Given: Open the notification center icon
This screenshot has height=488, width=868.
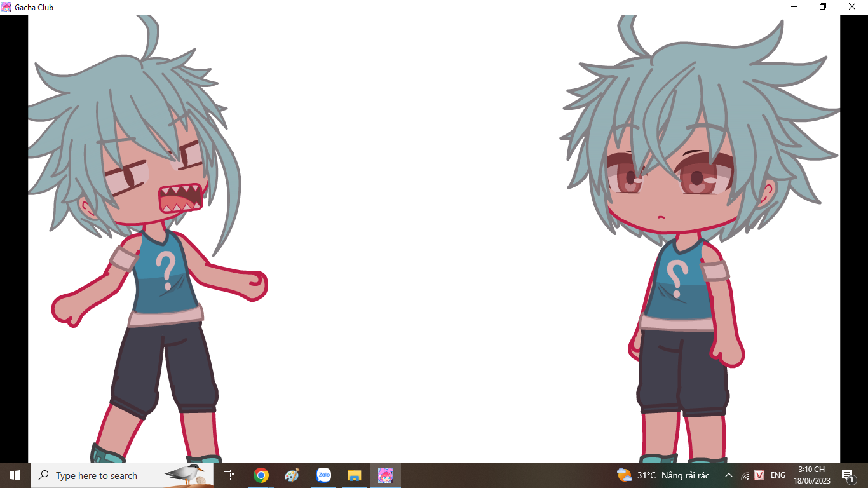Looking at the screenshot, I should (848, 475).
